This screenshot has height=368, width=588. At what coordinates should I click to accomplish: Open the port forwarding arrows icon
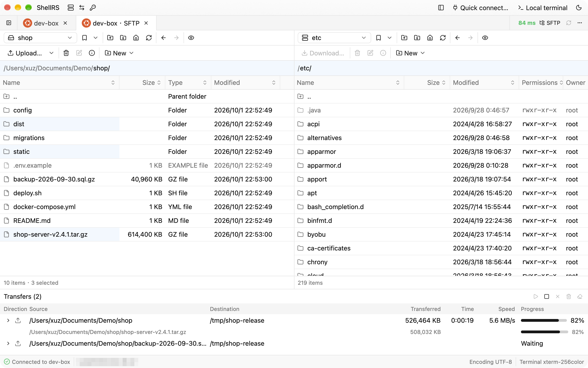(82, 8)
